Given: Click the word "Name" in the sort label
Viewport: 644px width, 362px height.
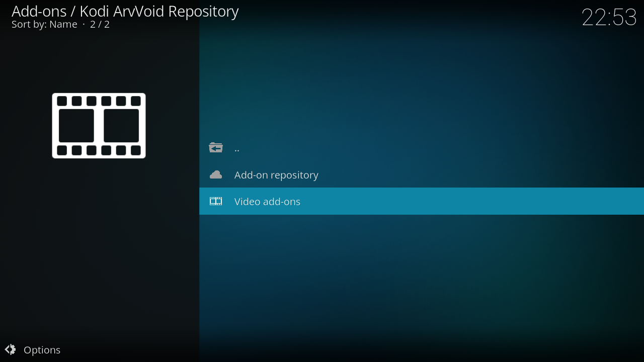Looking at the screenshot, I should [63, 24].
